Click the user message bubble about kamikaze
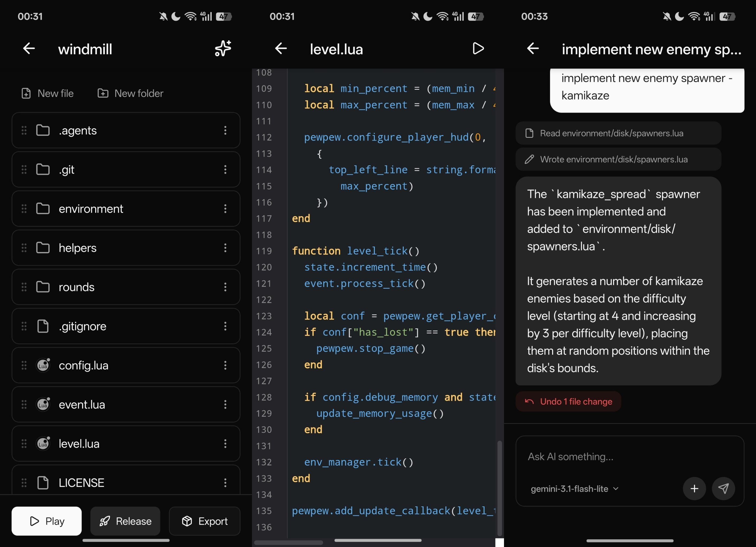The image size is (756, 547). click(x=647, y=90)
